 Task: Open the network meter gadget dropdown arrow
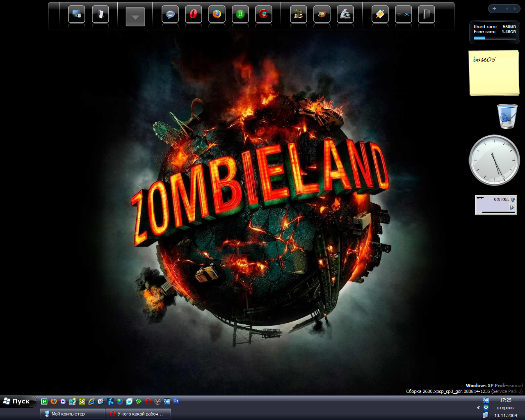coord(512,200)
